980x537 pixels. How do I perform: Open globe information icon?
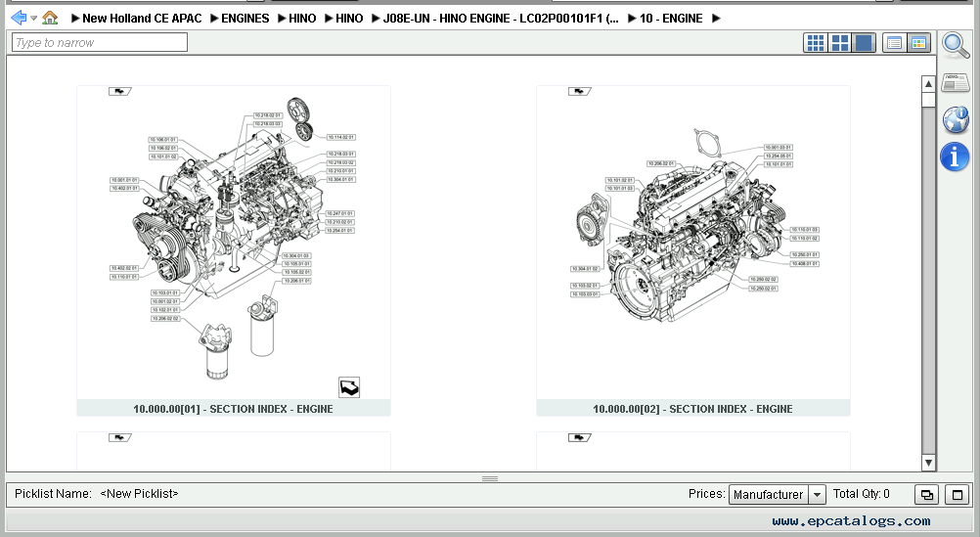tap(956, 119)
